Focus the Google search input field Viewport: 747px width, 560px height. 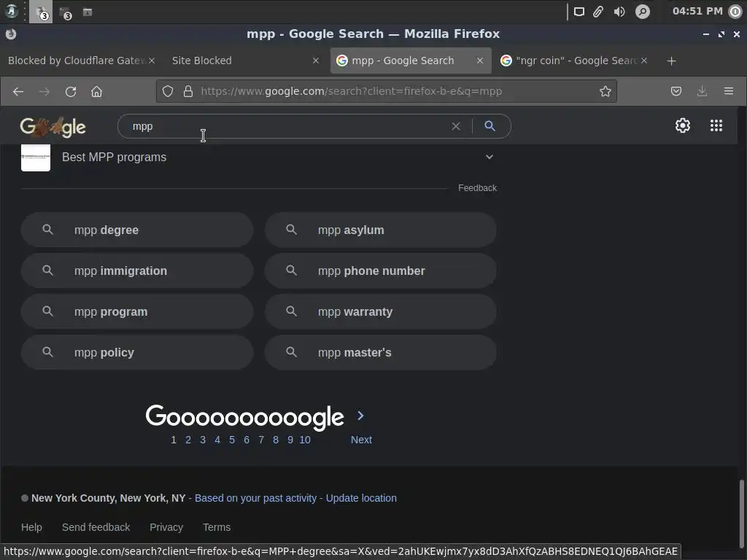(x=286, y=126)
